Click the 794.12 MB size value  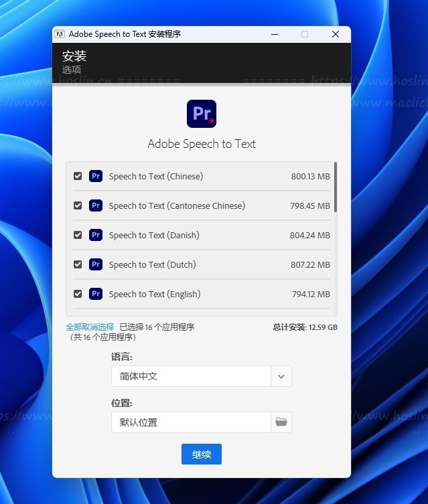(311, 294)
